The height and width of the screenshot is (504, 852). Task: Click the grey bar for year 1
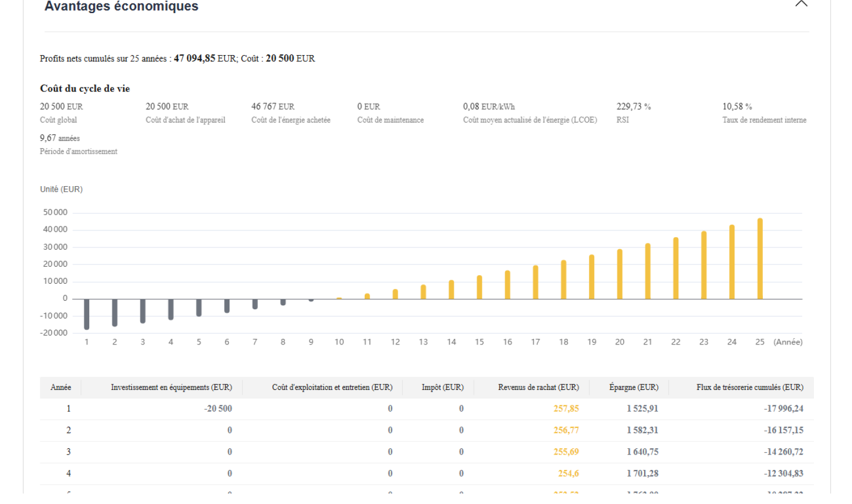click(87, 314)
